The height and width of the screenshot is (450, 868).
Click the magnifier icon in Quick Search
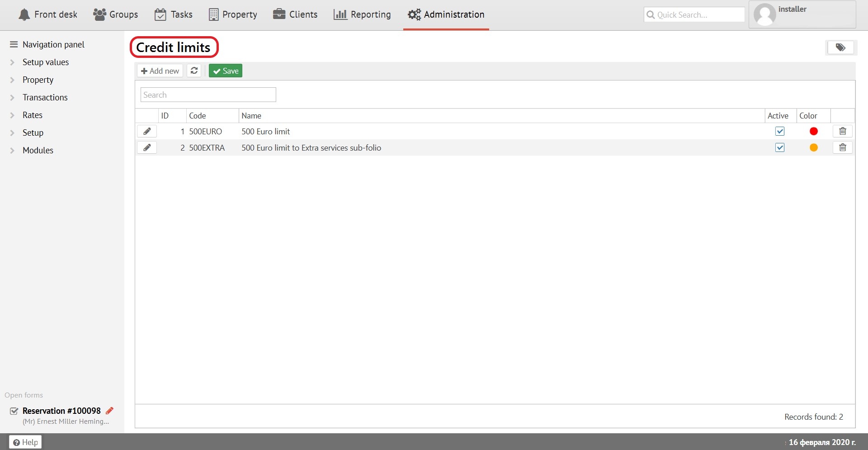(x=651, y=14)
